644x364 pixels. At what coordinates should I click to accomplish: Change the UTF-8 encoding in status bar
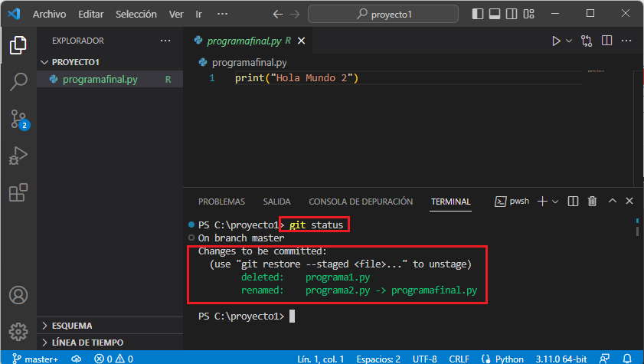425,359
